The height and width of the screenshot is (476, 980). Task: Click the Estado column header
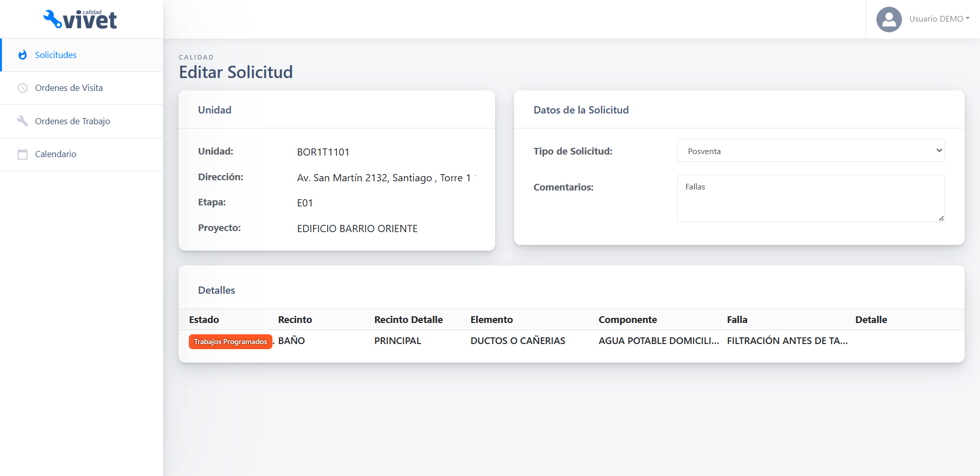(204, 319)
